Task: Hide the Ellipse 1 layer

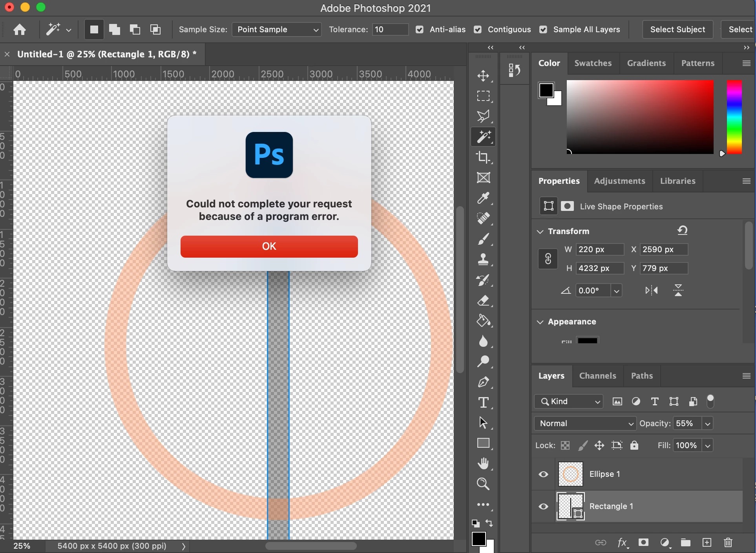Action: [x=543, y=474]
